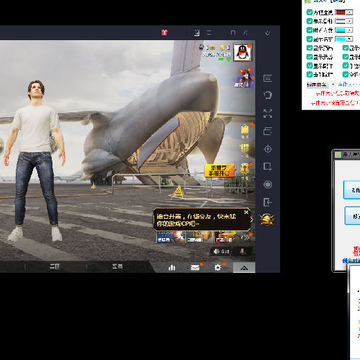Open multi-window icon in emulator sidebar
This screenshot has width=360, height=360.
click(x=267, y=131)
